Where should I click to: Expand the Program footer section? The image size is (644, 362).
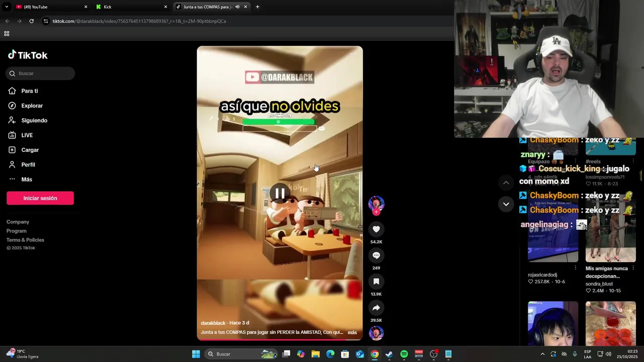[17, 231]
